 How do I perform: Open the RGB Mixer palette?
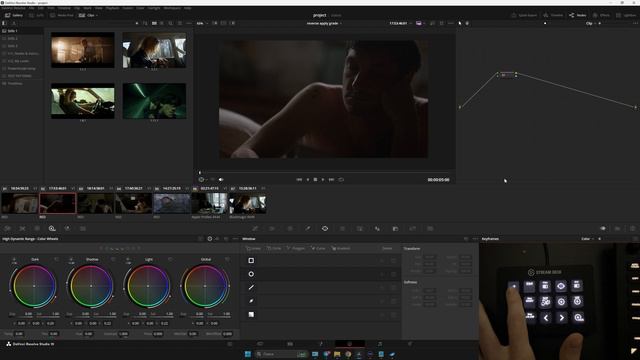click(67, 229)
